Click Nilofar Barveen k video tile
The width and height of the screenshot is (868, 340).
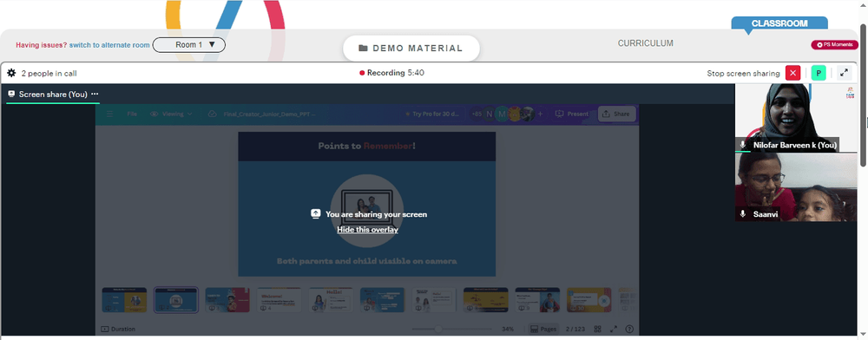(x=796, y=118)
